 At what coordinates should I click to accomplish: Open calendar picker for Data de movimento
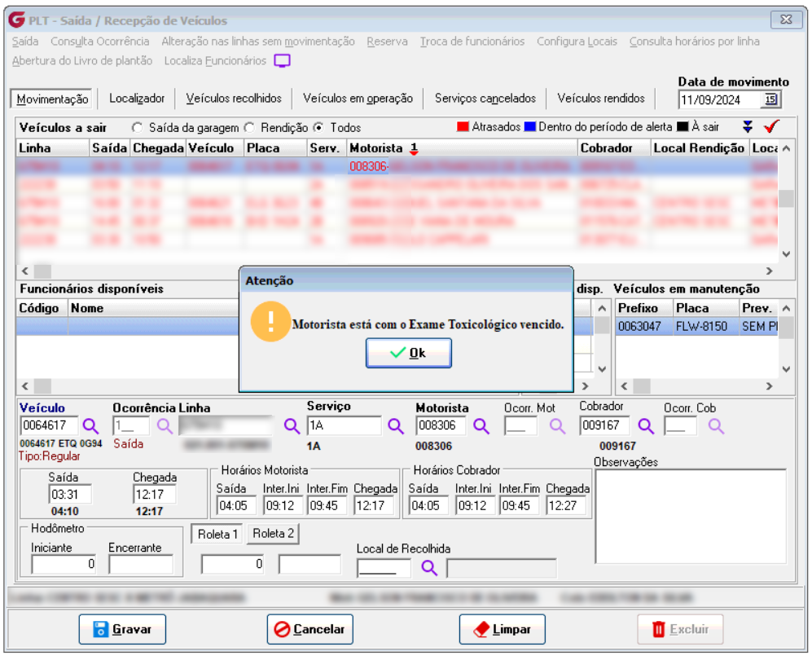[770, 99]
